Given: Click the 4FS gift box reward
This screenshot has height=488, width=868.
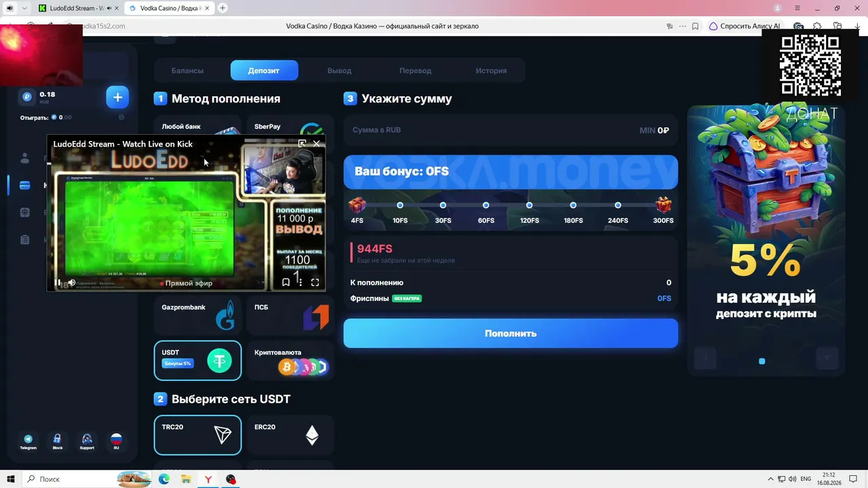Looking at the screenshot, I should (x=357, y=205).
